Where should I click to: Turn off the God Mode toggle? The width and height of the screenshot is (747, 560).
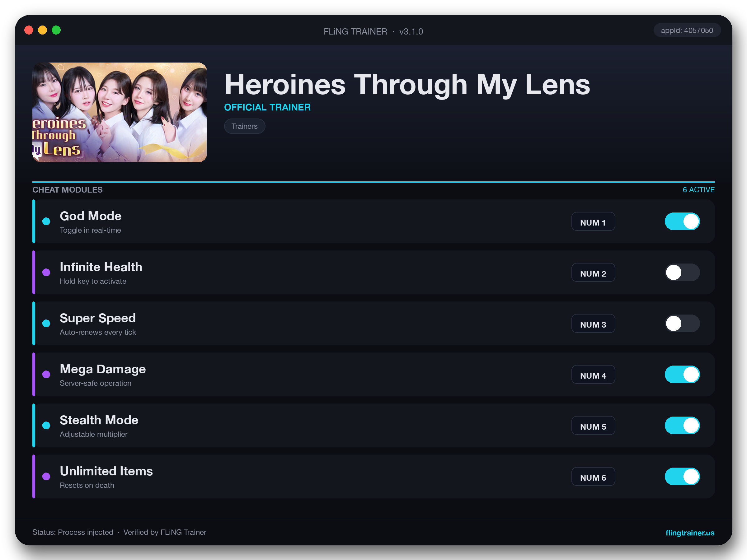(682, 222)
